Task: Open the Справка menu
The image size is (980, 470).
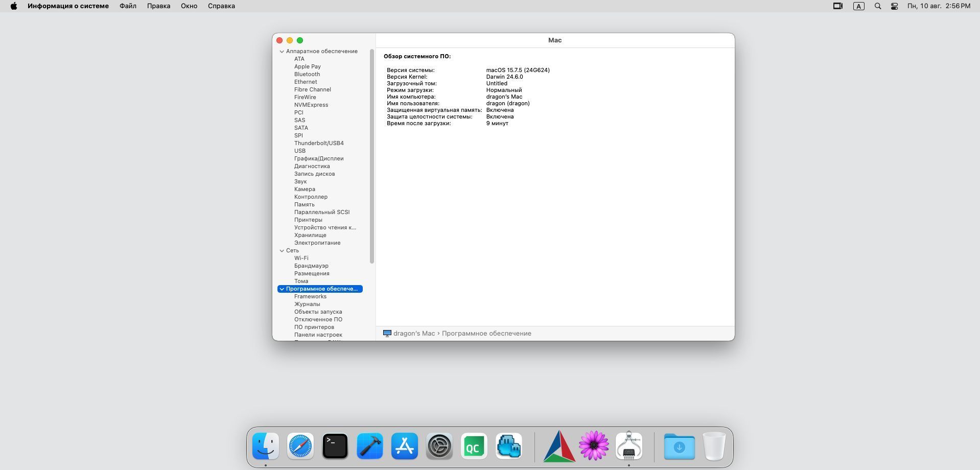Action: tap(221, 6)
